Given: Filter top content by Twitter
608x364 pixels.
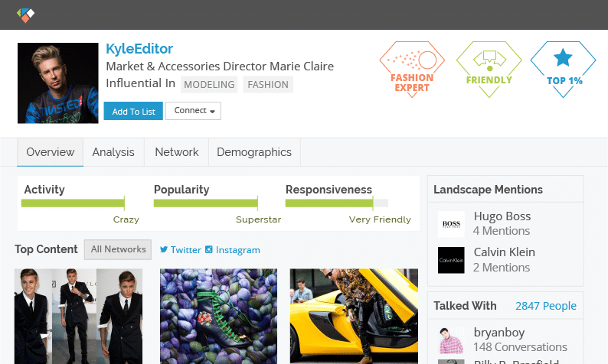Looking at the screenshot, I should [181, 249].
